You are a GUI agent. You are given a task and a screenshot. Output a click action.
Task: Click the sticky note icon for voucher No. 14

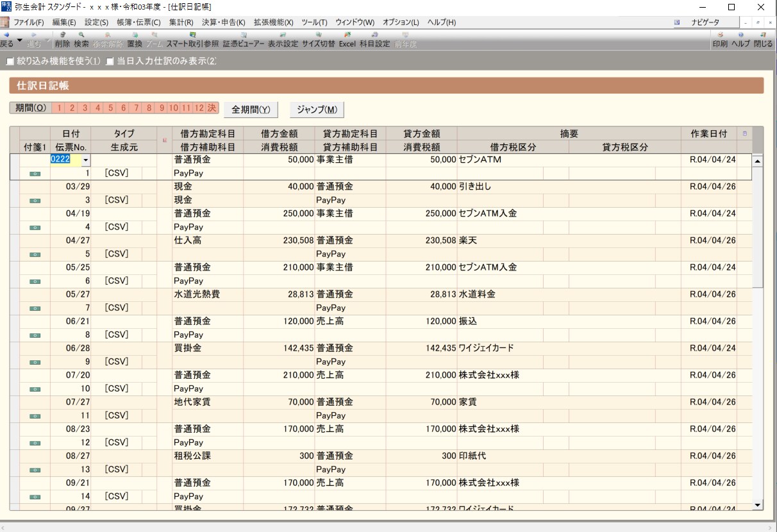35,497
